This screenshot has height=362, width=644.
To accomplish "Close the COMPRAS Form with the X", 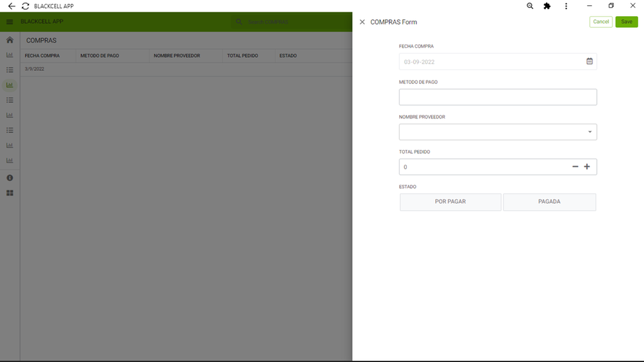I will click(362, 22).
